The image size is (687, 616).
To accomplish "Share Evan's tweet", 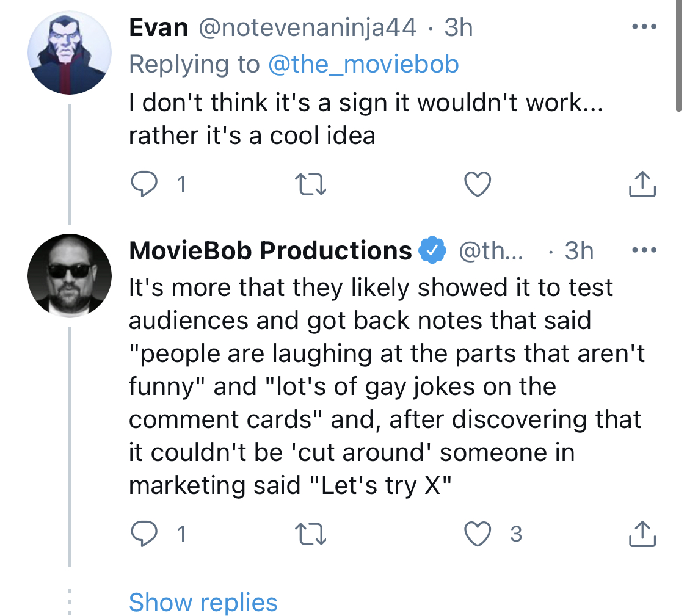I will click(x=642, y=184).
